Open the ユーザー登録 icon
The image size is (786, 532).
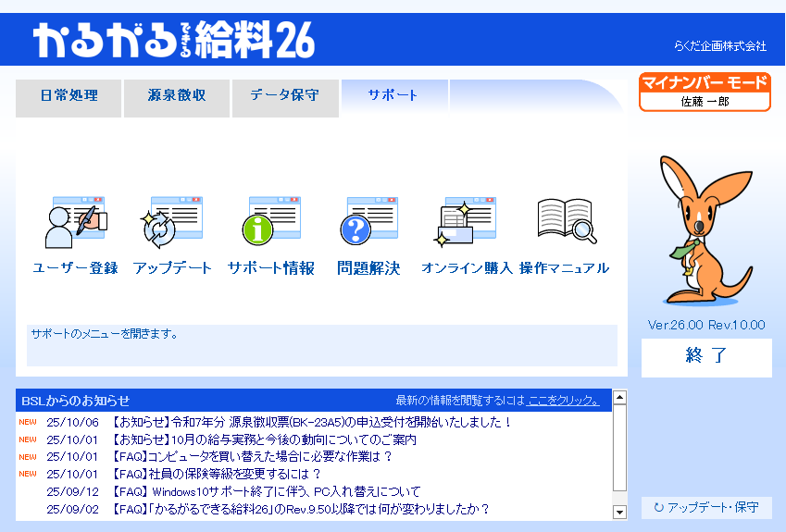[x=76, y=224]
